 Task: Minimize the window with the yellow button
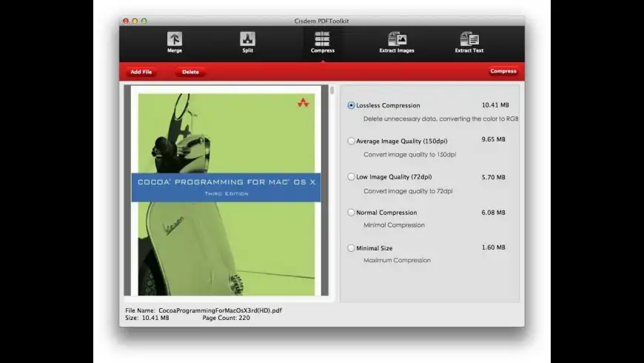(135, 21)
